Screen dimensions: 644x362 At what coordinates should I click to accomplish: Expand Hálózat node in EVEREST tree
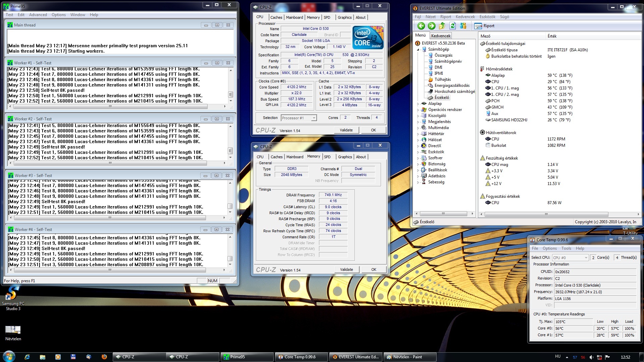click(418, 140)
